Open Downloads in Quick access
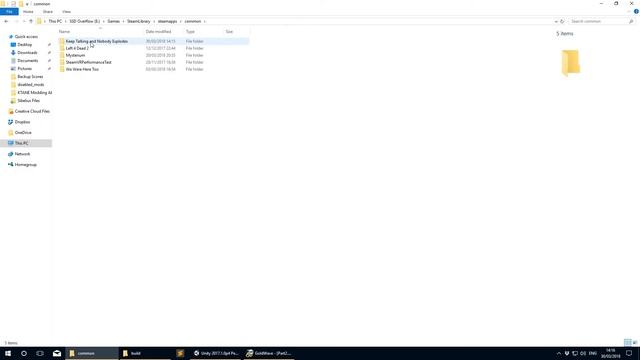 (x=27, y=53)
